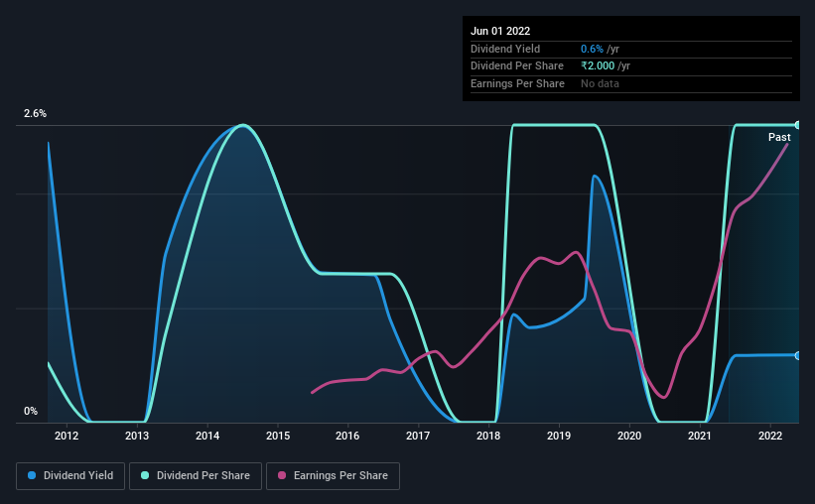Select the 2020 x-axis label

point(629,436)
